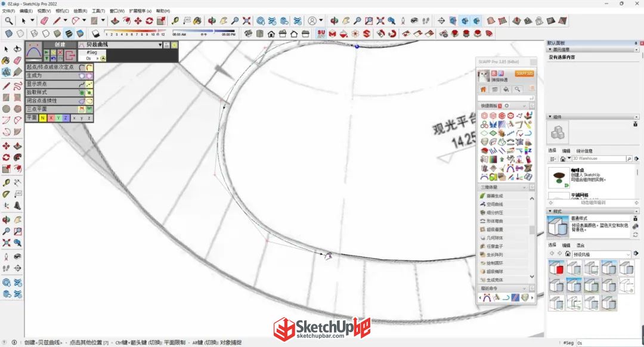
Task: Select plane N yellow button
Action: [43, 118]
